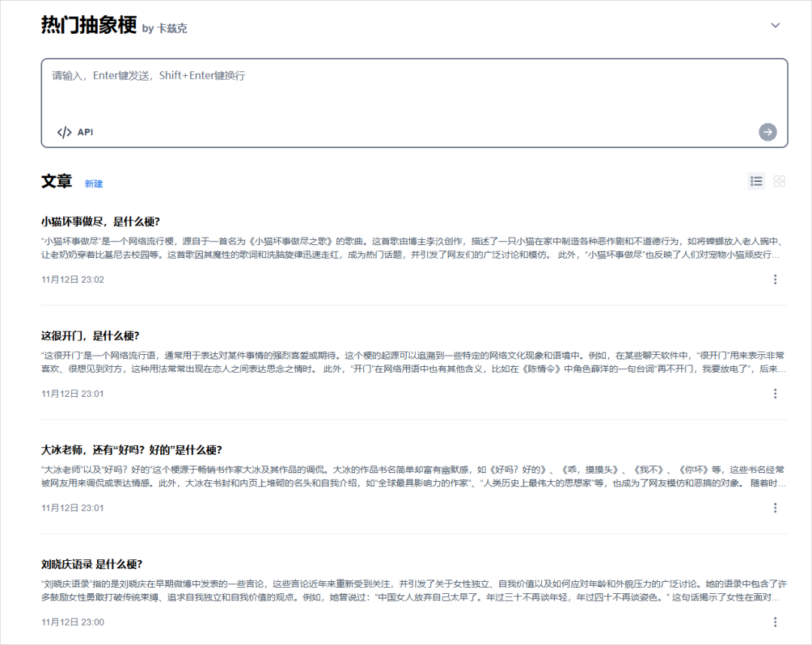Click 新建 to create a new article
Image resolution: width=812 pixels, height=645 pixels.
tap(94, 183)
